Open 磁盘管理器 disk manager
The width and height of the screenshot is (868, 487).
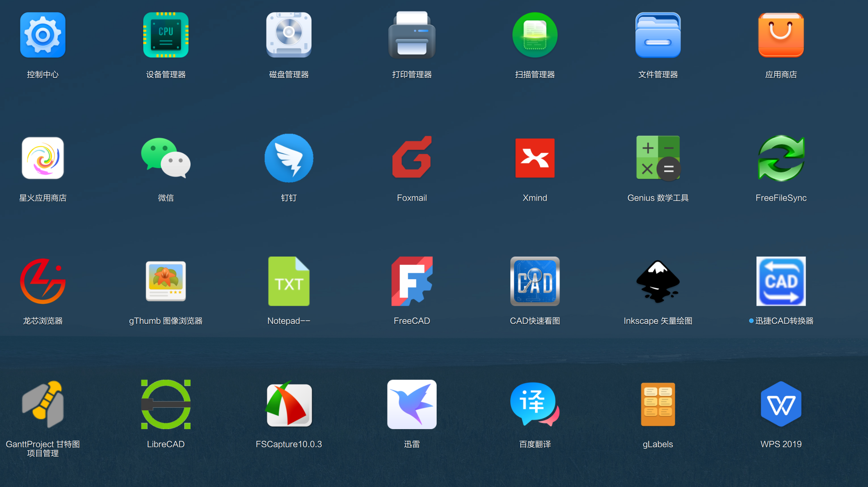point(289,35)
